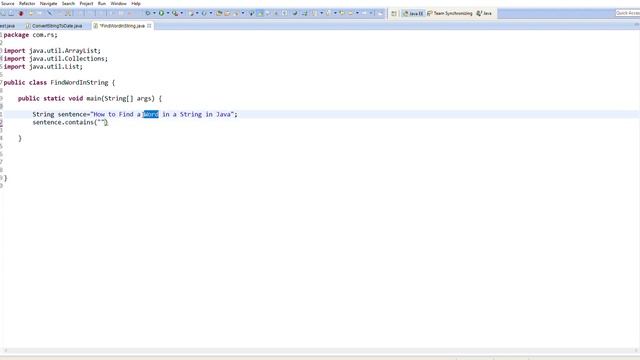The image size is (640, 360).
Task: Click the red stop/skip breakpoints icon
Action: pos(21,13)
